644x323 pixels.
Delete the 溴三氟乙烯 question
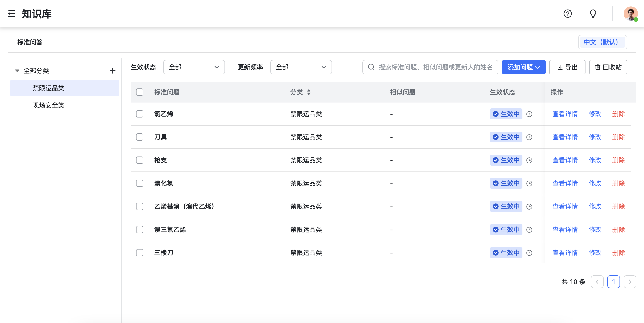(x=618, y=230)
